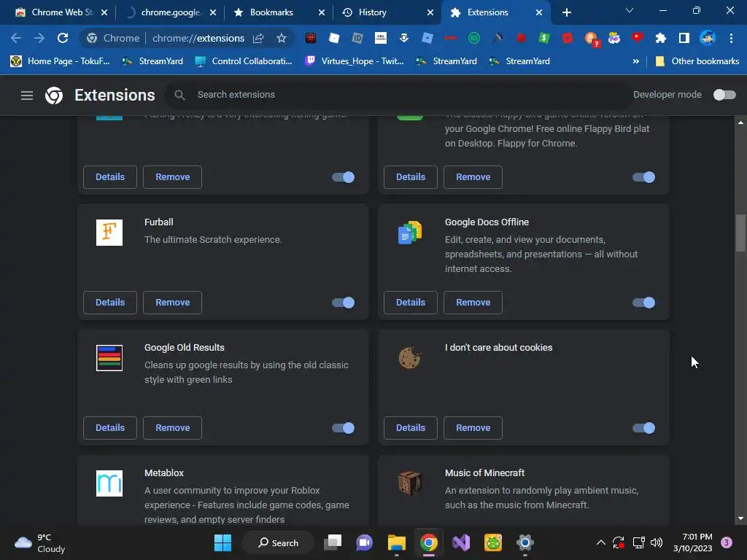Click the cookie icon of I don't care about cookies
The height and width of the screenshot is (560, 747).
(x=410, y=357)
